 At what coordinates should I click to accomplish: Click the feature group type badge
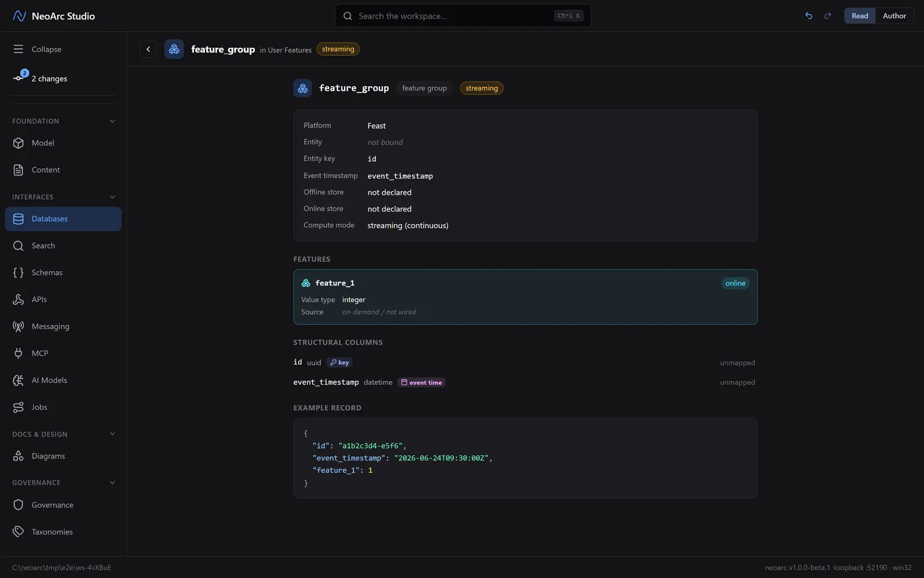(x=424, y=88)
